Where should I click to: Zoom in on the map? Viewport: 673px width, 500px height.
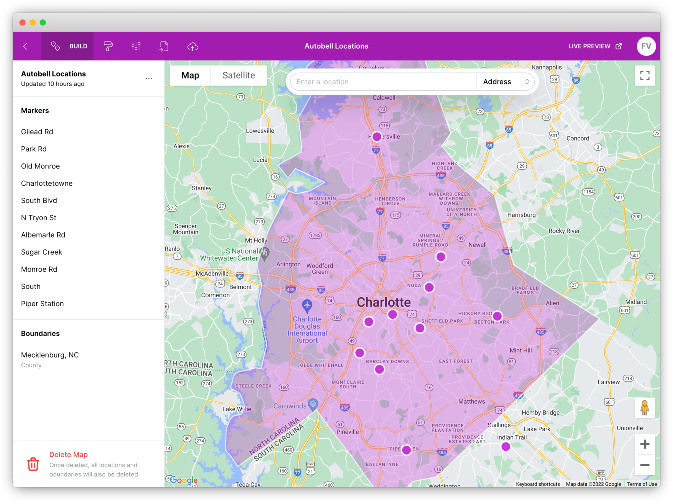(645, 445)
